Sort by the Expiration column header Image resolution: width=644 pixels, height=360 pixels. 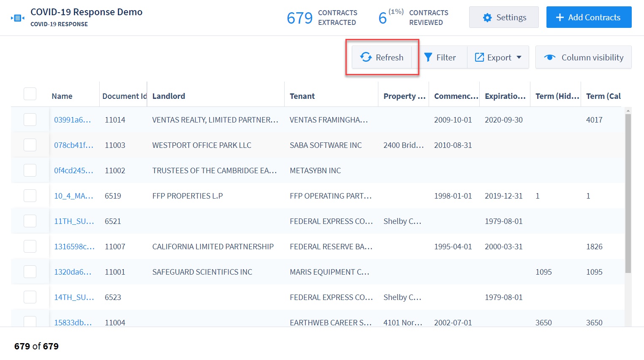coord(505,96)
